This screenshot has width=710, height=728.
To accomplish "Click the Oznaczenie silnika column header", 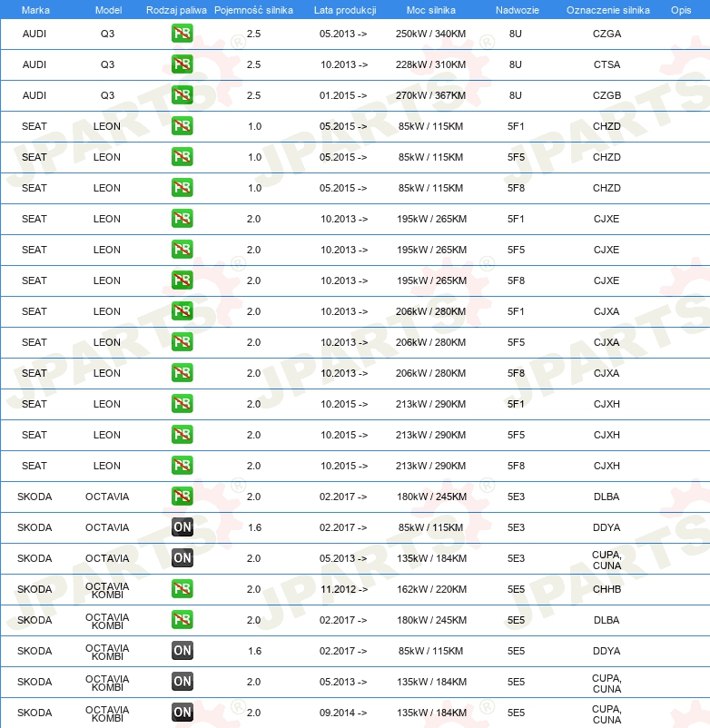I will tap(606, 9).
